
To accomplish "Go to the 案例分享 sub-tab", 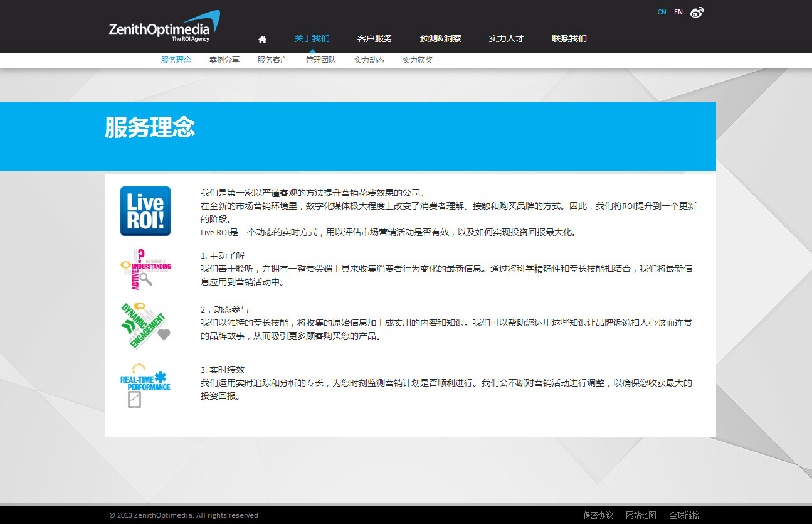I will [224, 60].
